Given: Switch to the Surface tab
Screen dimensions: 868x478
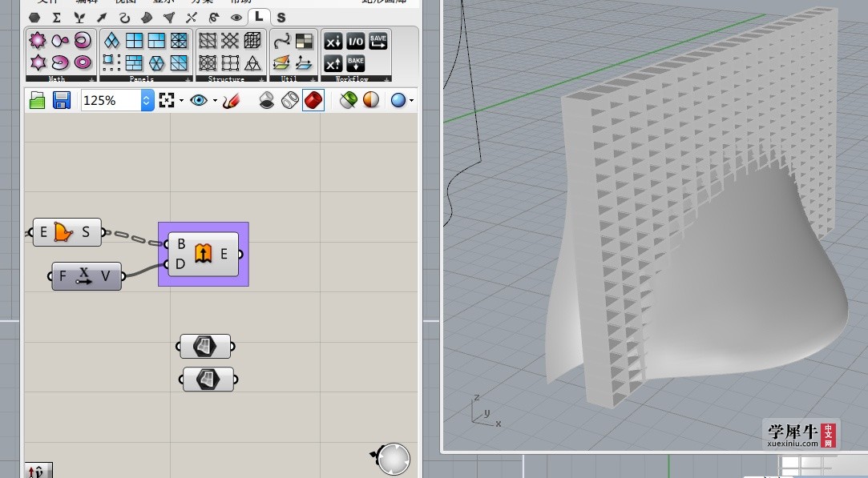Looking at the screenshot, I should point(147,18).
